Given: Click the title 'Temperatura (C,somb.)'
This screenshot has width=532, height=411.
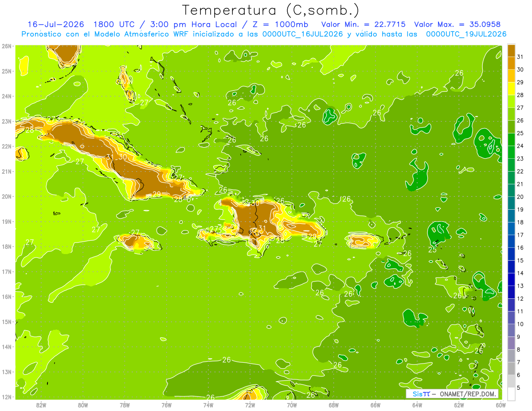Looking at the screenshot, I should (271, 10).
